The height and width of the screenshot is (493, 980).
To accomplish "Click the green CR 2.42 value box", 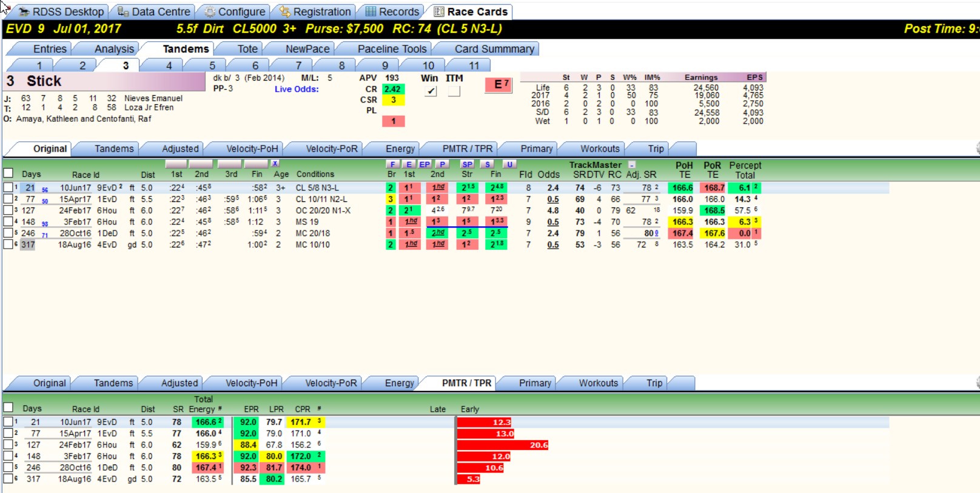I will (393, 89).
